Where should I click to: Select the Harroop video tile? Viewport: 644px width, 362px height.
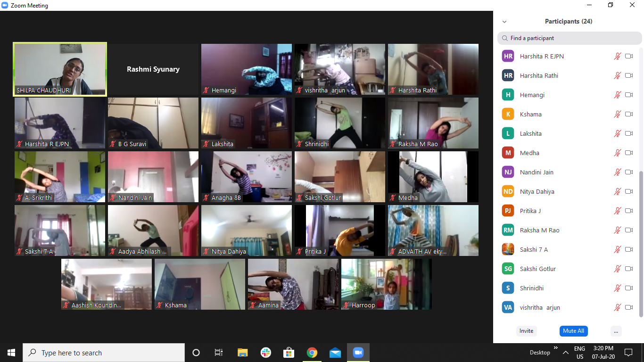387,284
